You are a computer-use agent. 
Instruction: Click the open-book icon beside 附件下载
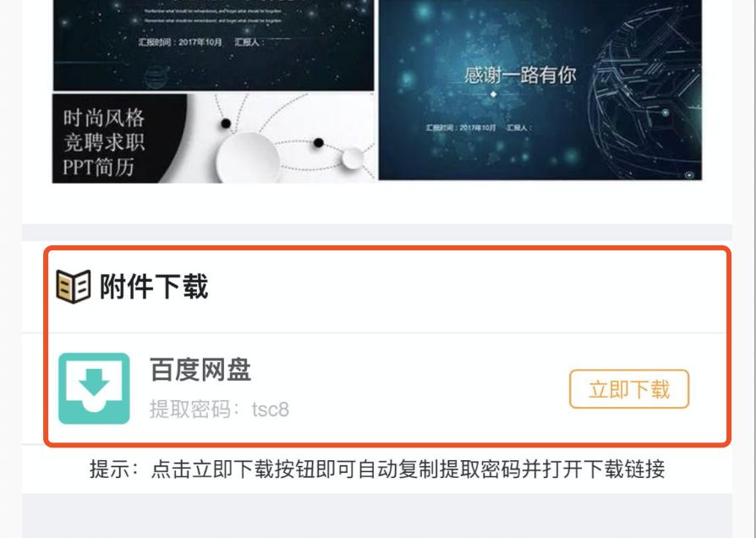[x=74, y=286]
